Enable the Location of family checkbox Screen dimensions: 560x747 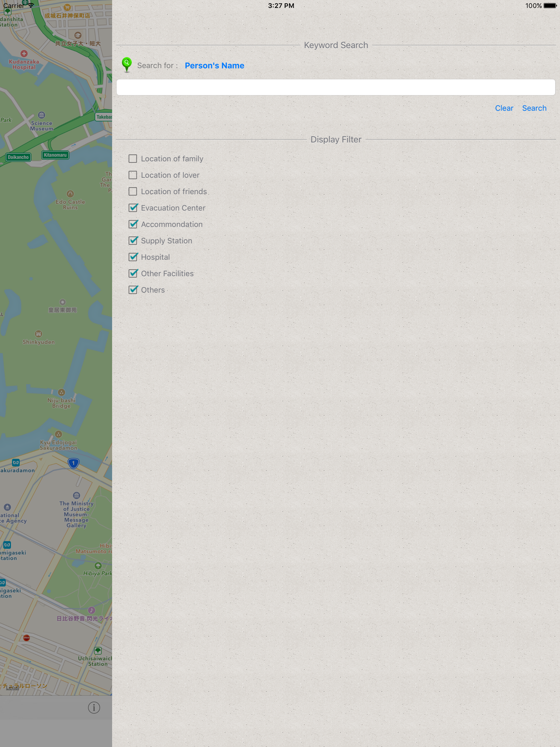pyautogui.click(x=133, y=159)
